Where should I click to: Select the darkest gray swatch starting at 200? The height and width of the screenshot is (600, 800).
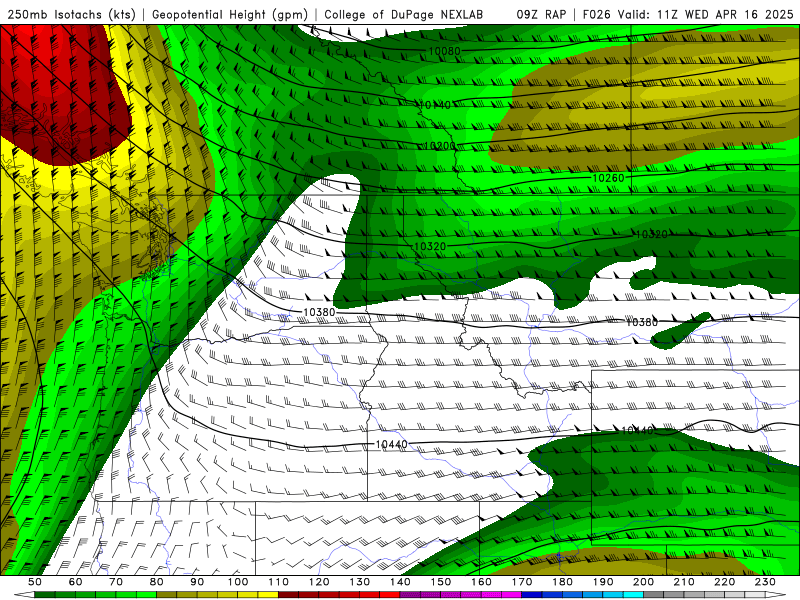[x=654, y=595]
